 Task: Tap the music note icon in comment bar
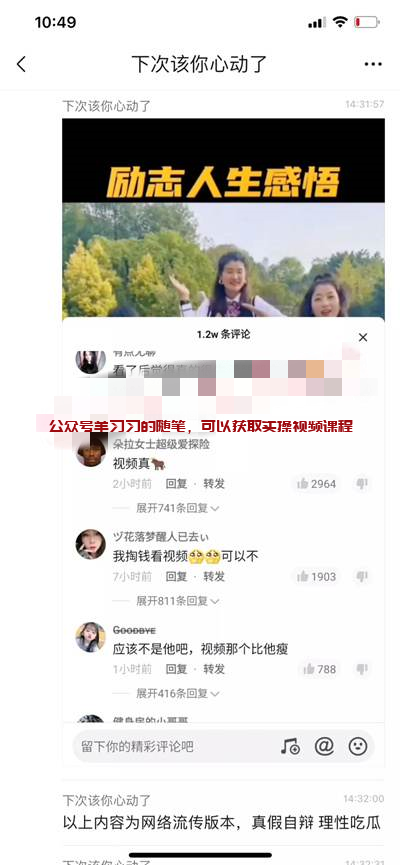pyautogui.click(x=290, y=747)
